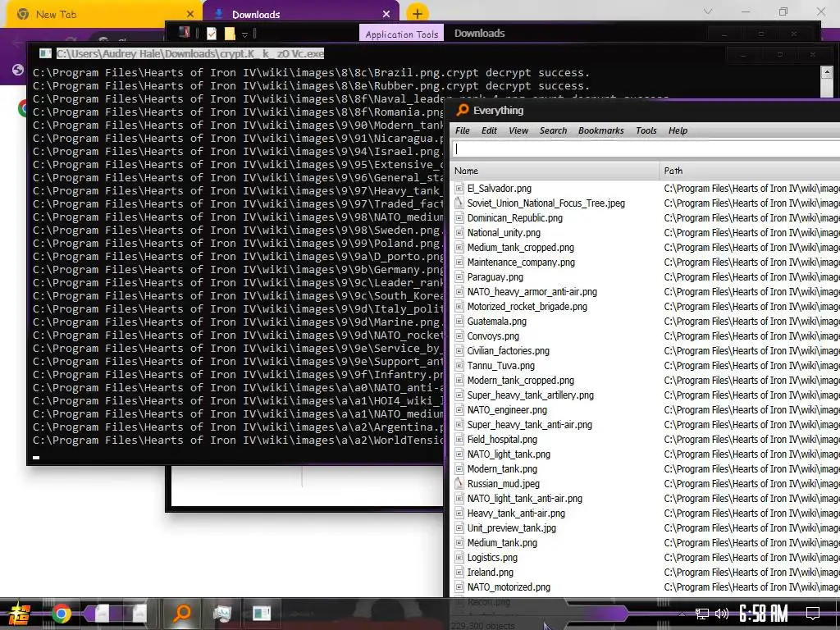Click the console scrollbar up arrow
Viewport: 840px width, 630px height.
(827, 73)
